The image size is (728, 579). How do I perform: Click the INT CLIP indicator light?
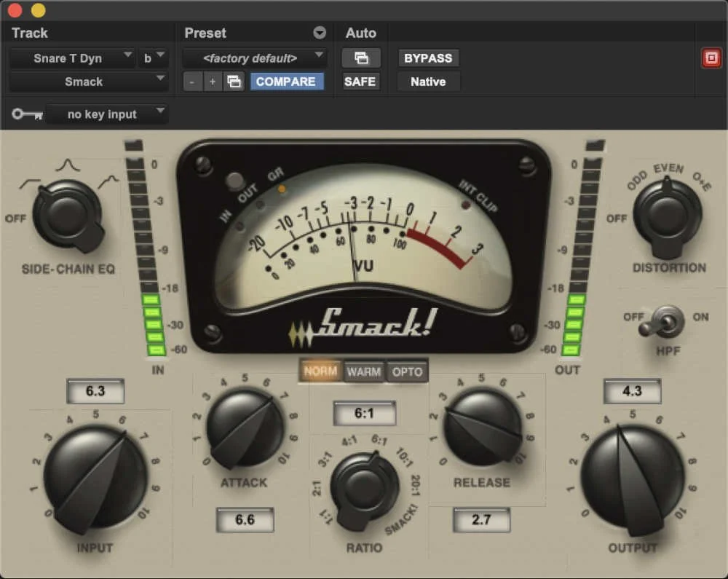pos(465,205)
